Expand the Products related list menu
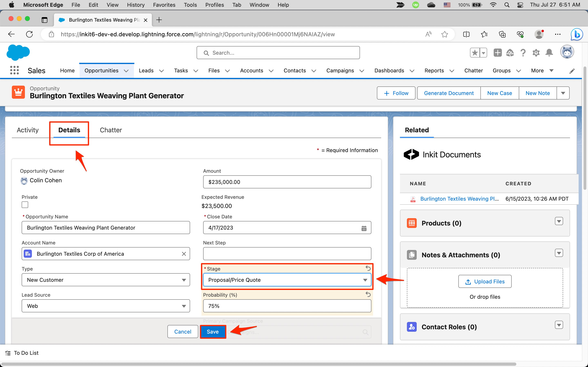Image resolution: width=588 pixels, height=367 pixels. pyautogui.click(x=559, y=221)
